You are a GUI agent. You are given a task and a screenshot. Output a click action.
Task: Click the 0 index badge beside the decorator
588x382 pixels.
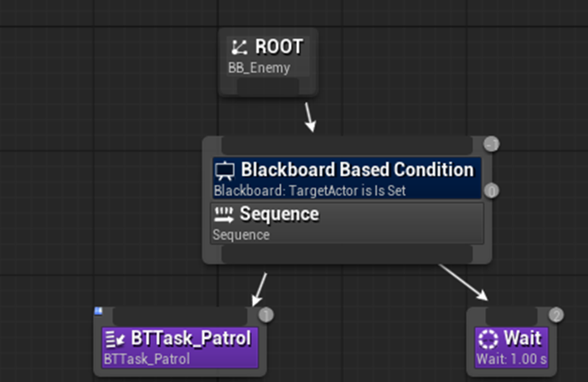pyautogui.click(x=491, y=191)
